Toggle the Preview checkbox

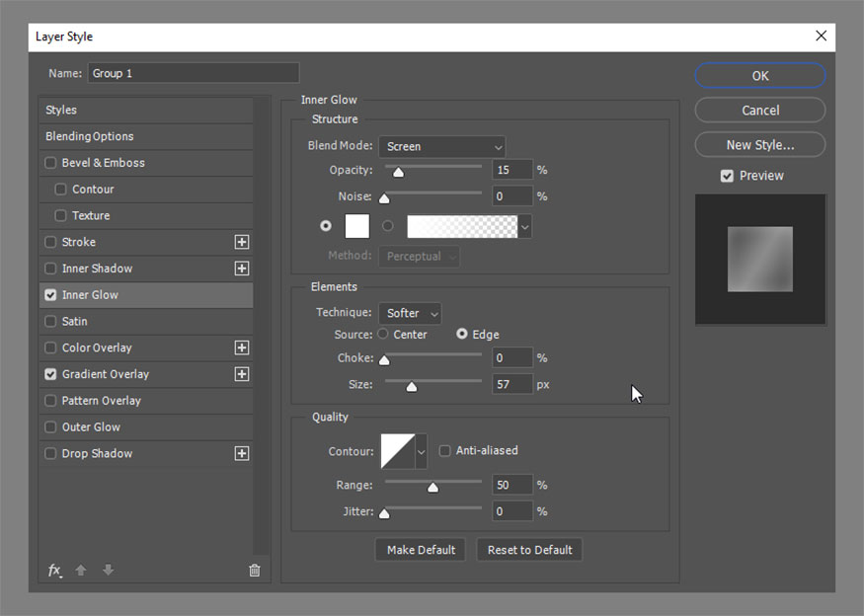[x=727, y=175]
